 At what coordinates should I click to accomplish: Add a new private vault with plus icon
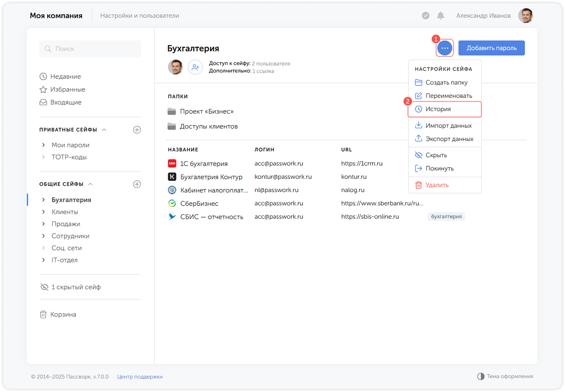(x=137, y=130)
